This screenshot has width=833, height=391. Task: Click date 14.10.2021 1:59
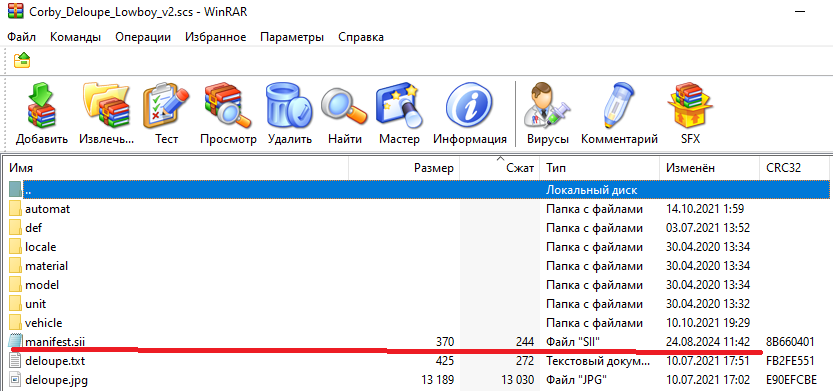(704, 209)
